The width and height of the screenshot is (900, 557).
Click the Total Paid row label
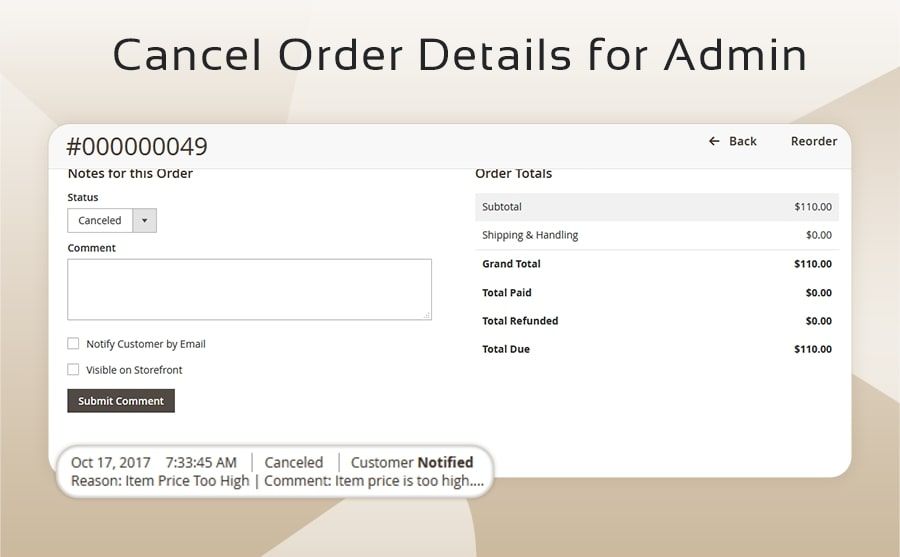[x=507, y=293]
